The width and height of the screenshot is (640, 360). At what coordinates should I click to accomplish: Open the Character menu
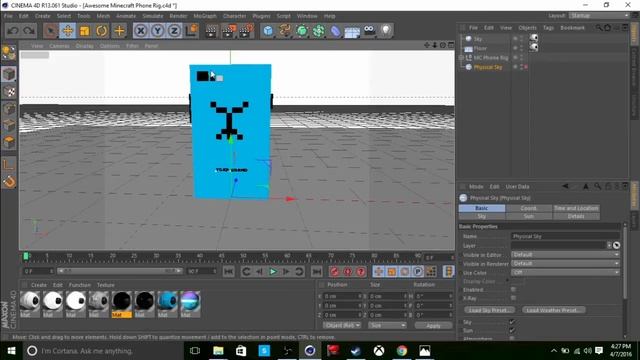(x=234, y=16)
